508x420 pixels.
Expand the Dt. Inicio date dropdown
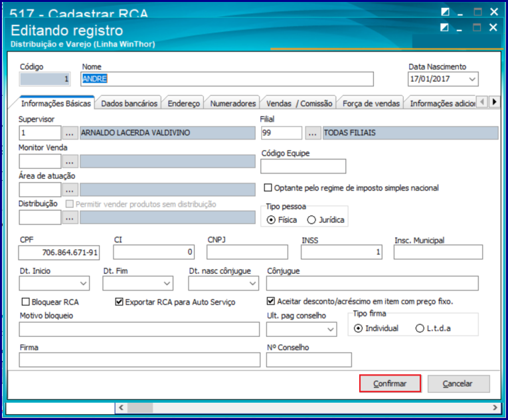tap(83, 284)
